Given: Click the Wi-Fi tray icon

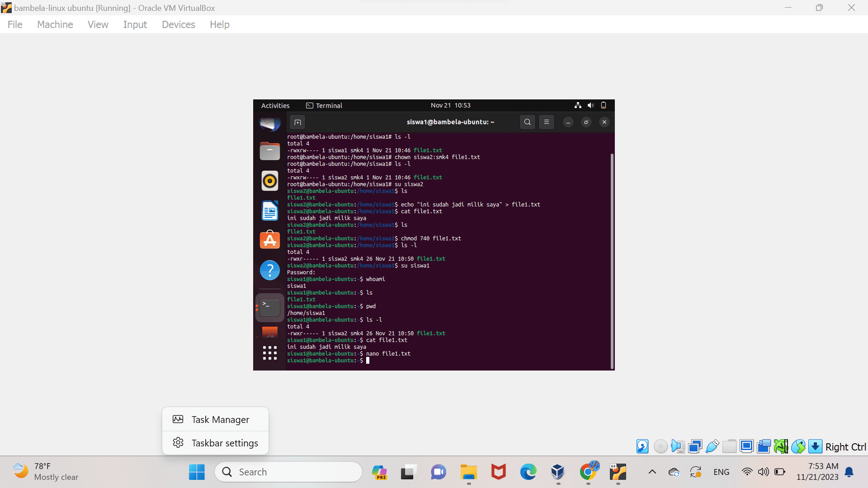Looking at the screenshot, I should pos(747,472).
